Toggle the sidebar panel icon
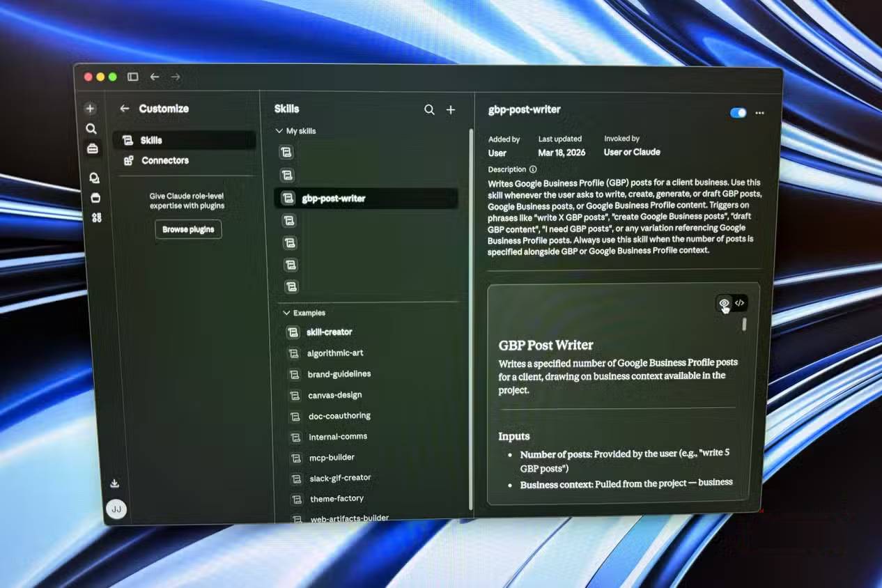This screenshot has width=882, height=588. (132, 77)
